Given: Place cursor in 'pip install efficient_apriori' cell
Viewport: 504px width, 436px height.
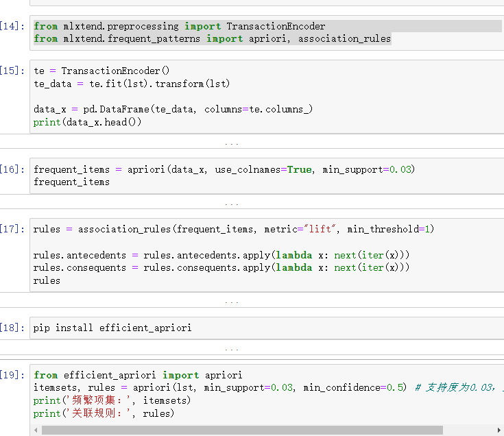Looking at the screenshot, I should click(112, 328).
